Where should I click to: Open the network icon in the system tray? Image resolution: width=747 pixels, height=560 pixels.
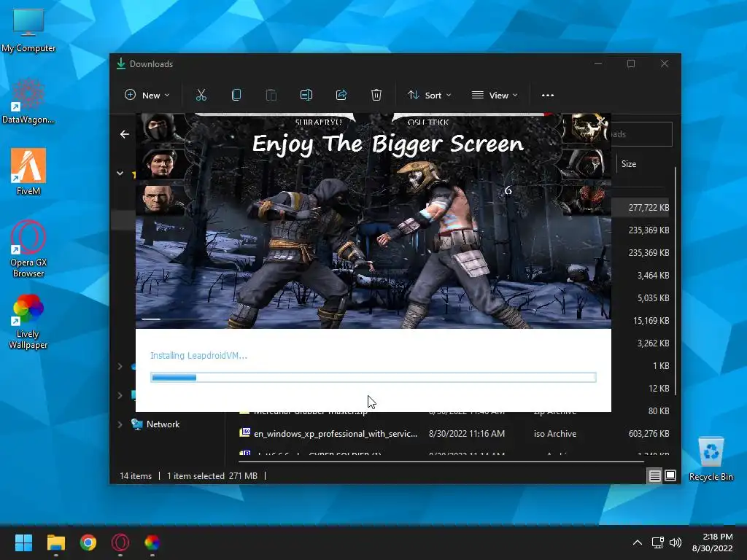658,542
